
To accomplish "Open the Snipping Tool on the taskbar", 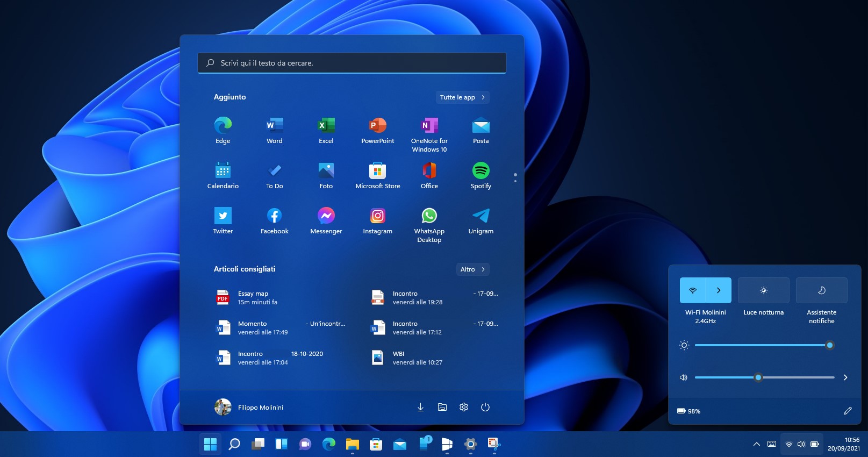I will (x=494, y=444).
